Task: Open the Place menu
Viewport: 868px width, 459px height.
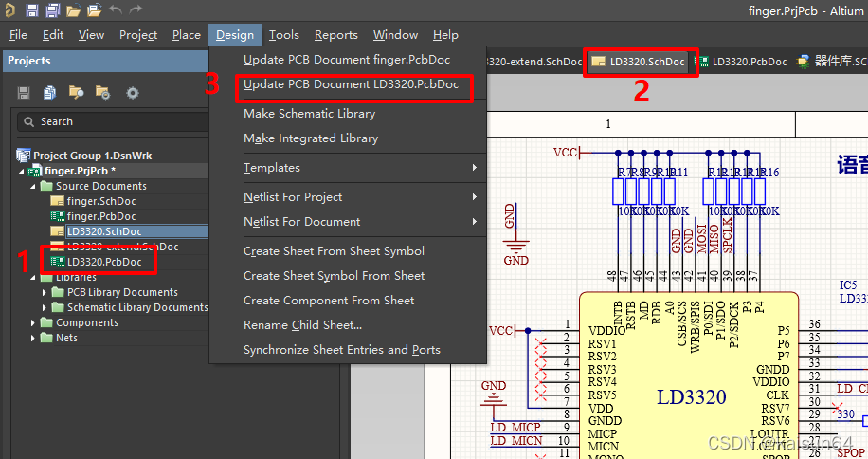Action: coord(187,35)
